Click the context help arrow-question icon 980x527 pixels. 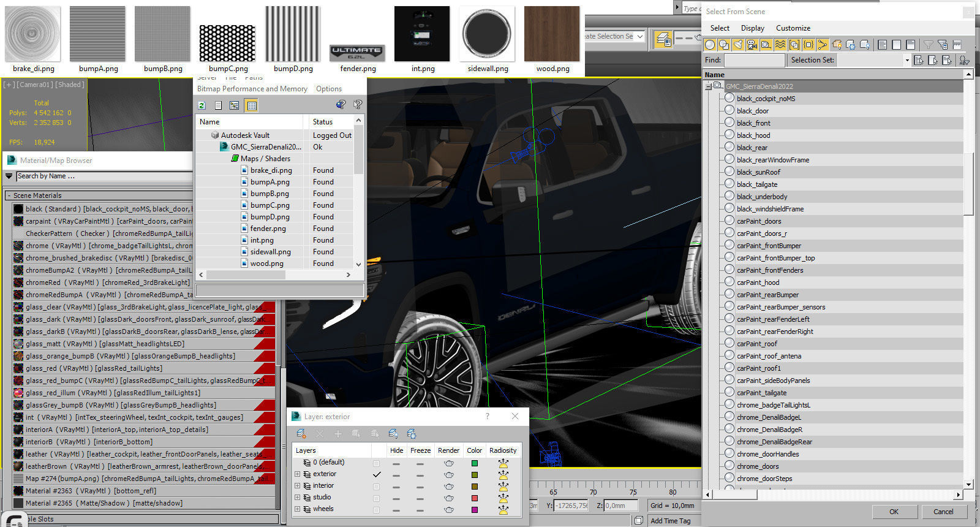pyautogui.click(x=358, y=105)
